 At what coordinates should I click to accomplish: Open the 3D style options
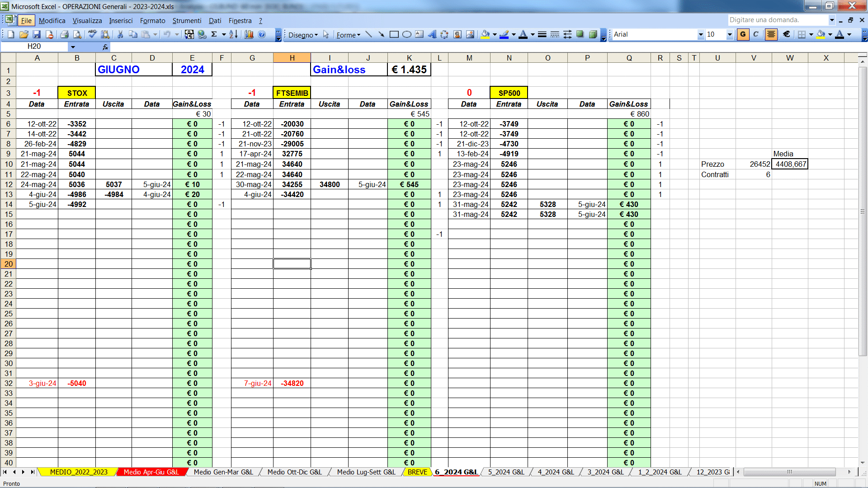593,34
